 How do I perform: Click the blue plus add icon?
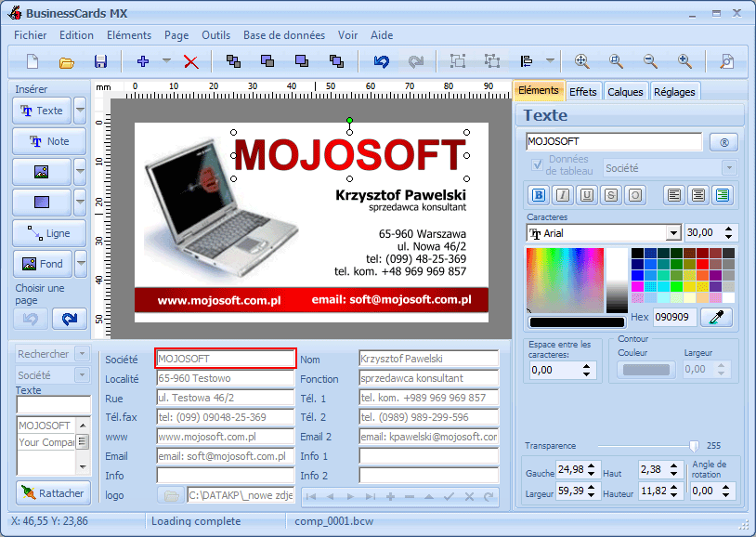point(143,61)
